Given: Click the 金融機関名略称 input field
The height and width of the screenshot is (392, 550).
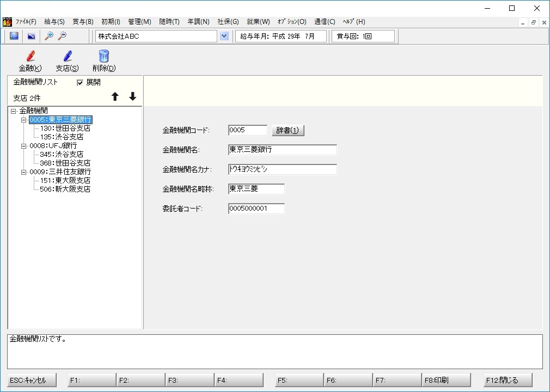Looking at the screenshot, I should point(256,189).
